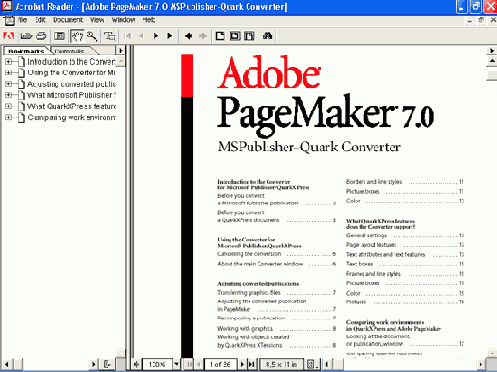The height and width of the screenshot is (372, 497).
Task: Click 'Canceling the conversion' contents entry
Action: 249,254
